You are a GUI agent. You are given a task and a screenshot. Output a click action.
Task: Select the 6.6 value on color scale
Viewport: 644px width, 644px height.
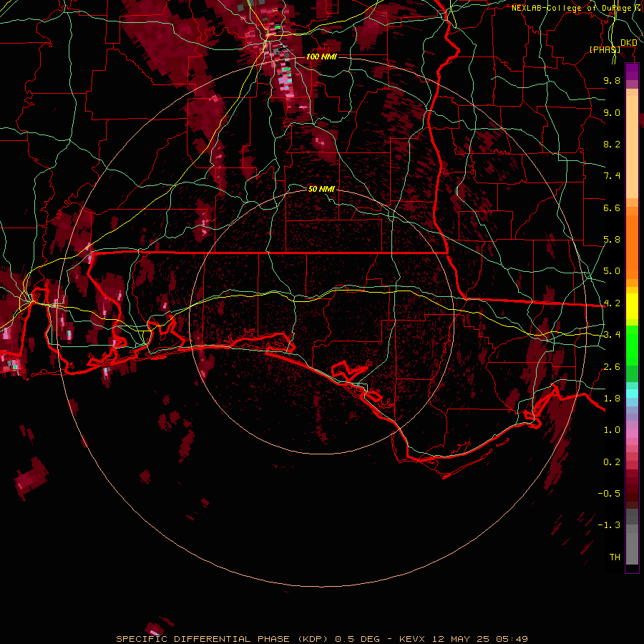click(612, 208)
